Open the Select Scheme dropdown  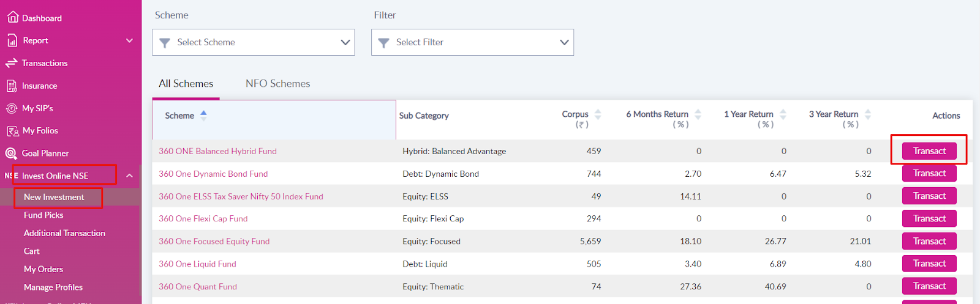pyautogui.click(x=253, y=42)
